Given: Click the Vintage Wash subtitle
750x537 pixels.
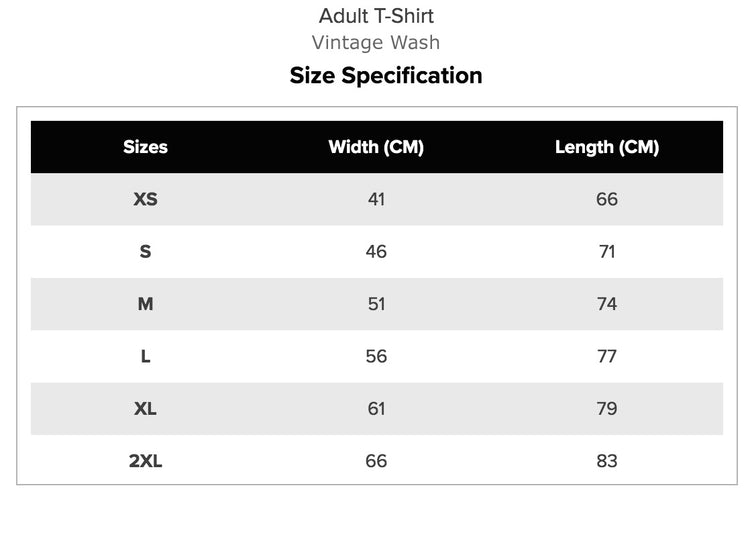Looking at the screenshot, I should tap(376, 42).
